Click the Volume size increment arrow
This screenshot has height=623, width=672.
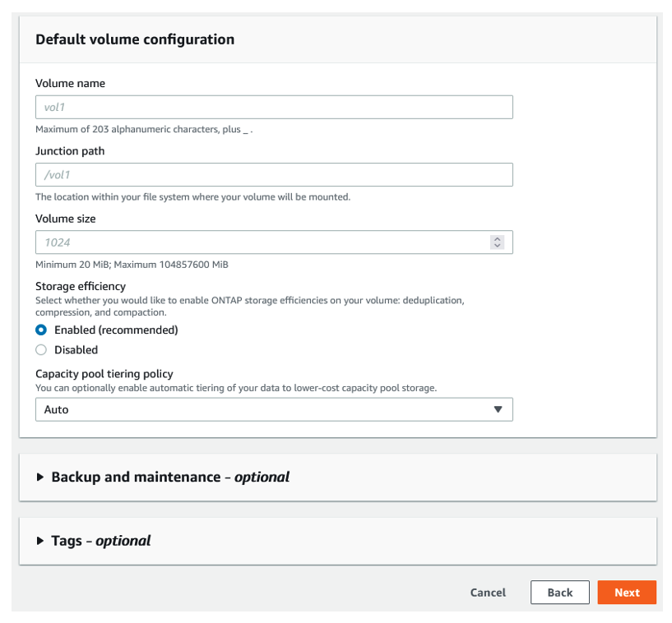tap(497, 239)
